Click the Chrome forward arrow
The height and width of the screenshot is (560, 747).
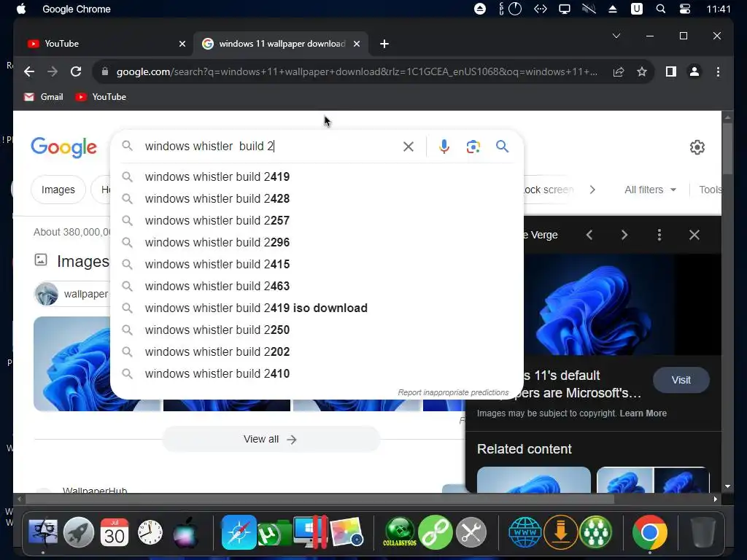pyautogui.click(x=53, y=71)
